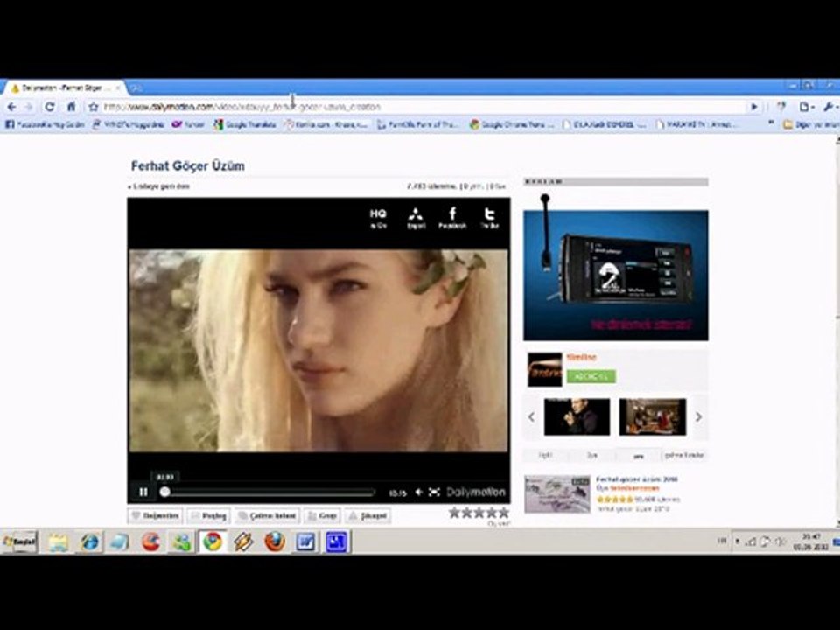Go back in Chrome

11,107
